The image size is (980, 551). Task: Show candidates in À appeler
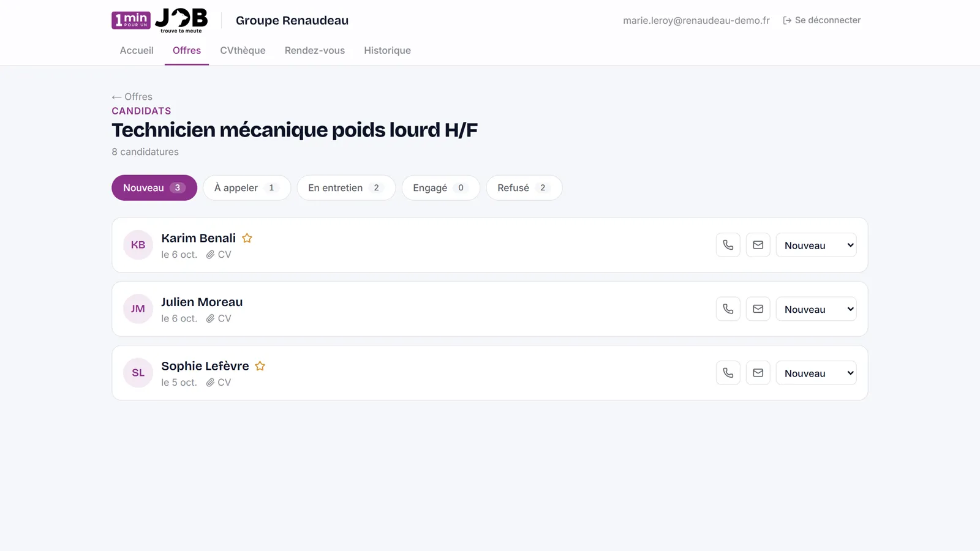click(247, 188)
